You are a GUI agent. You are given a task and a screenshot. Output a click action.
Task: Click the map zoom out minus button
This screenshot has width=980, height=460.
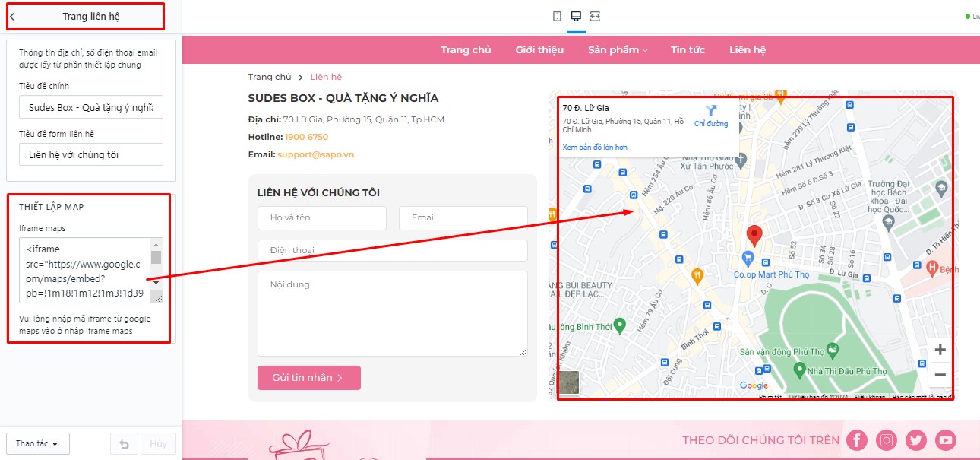pyautogui.click(x=940, y=375)
